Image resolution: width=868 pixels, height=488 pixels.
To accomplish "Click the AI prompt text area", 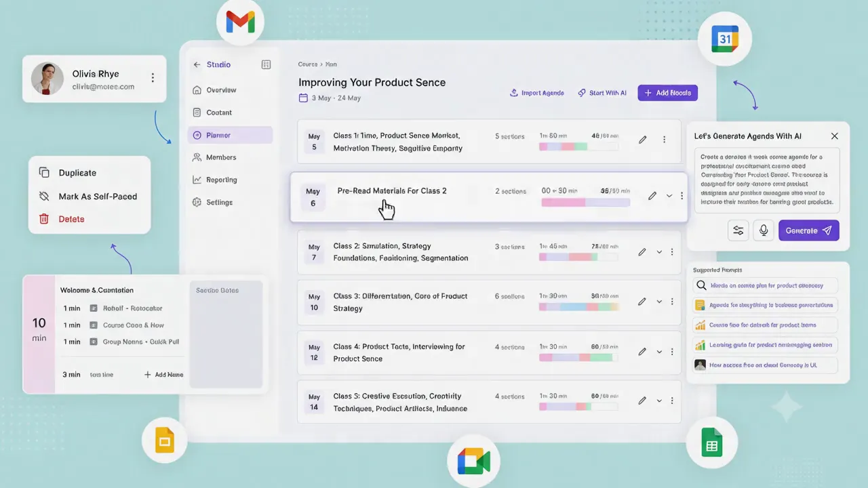I will click(x=767, y=179).
